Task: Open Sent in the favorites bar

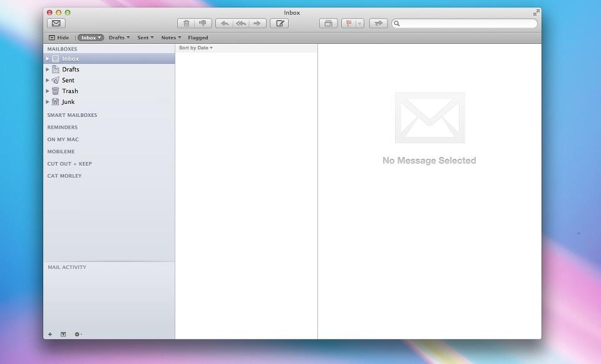Action: click(145, 38)
